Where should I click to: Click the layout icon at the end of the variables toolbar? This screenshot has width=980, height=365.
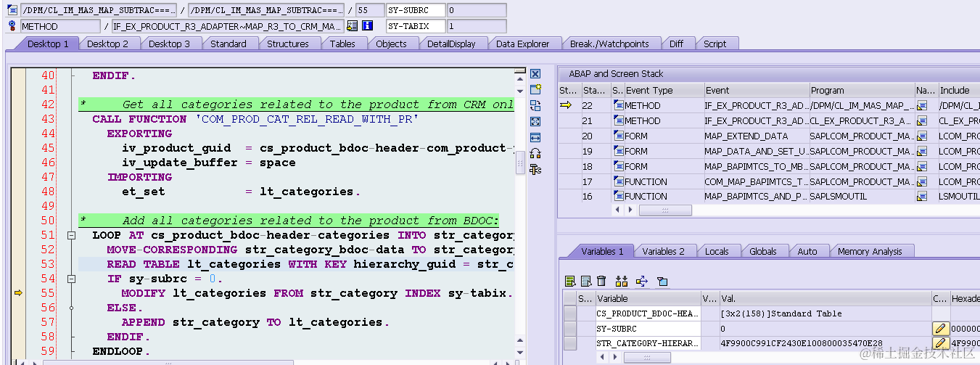click(662, 281)
